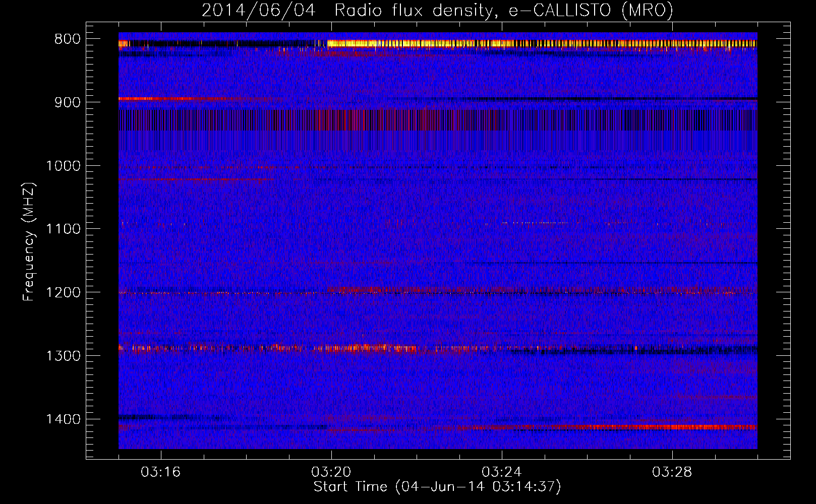816x504 pixels.
Task: Click the 800 frequency tick label
Action: point(68,39)
